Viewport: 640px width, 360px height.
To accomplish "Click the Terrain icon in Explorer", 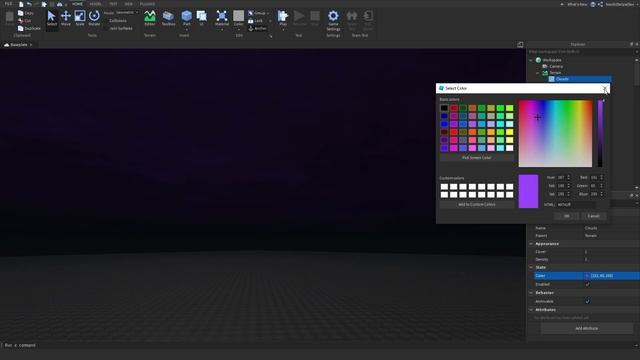I will coord(545,73).
